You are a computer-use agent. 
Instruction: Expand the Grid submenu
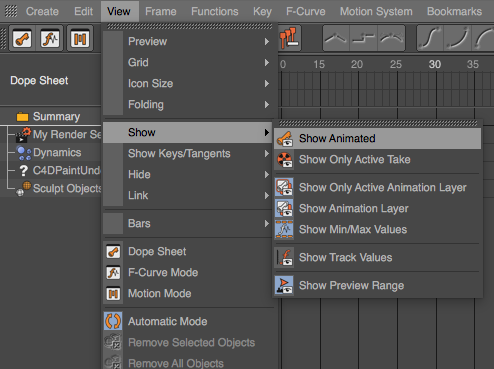(188, 63)
